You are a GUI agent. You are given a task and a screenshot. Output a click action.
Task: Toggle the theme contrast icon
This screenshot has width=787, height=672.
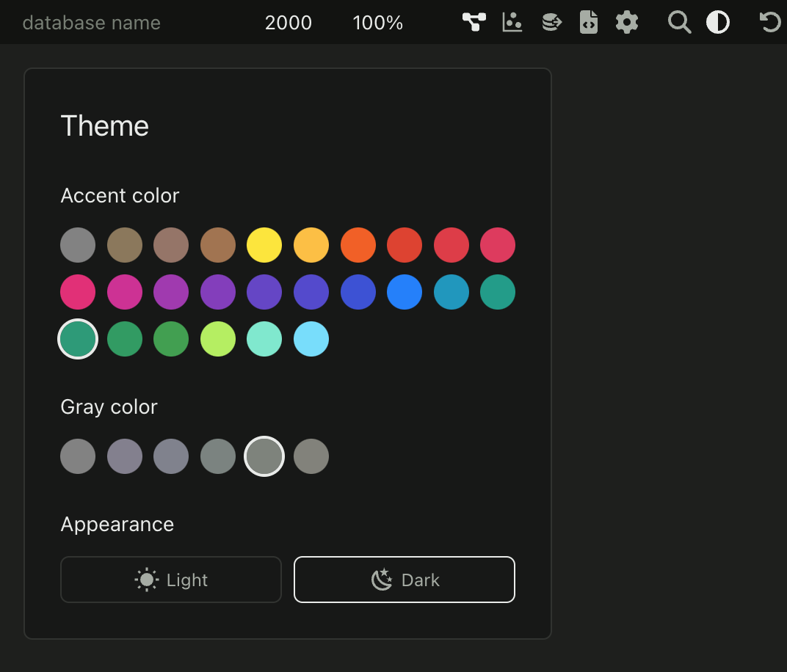[717, 22]
